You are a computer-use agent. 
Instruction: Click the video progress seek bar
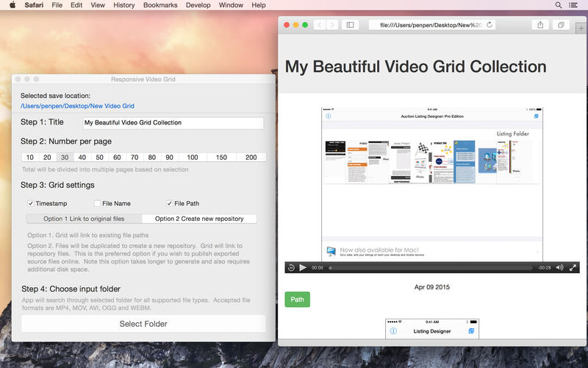(430, 268)
